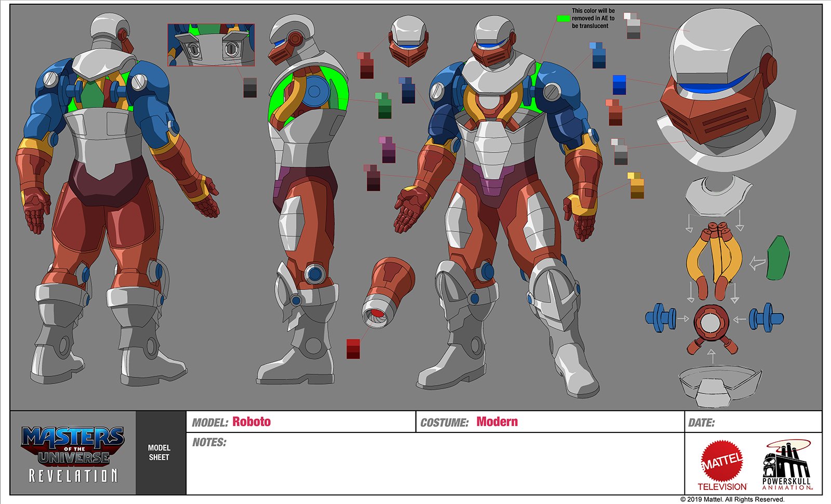Click the Mattel Television logo
This screenshot has height=504, width=831.
[x=722, y=466]
